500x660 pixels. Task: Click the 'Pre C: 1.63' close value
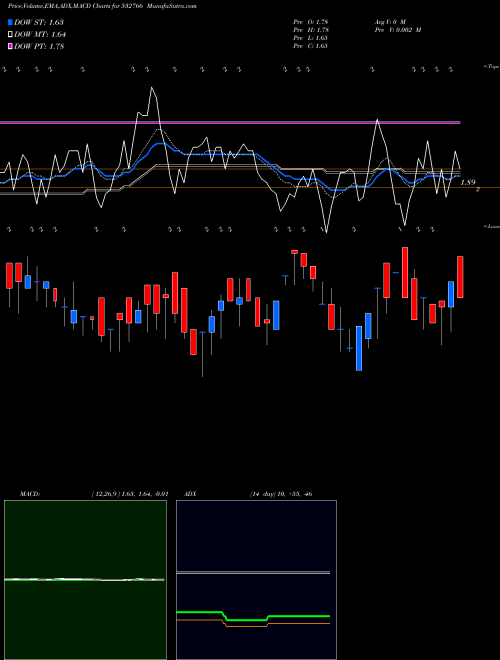point(311,46)
